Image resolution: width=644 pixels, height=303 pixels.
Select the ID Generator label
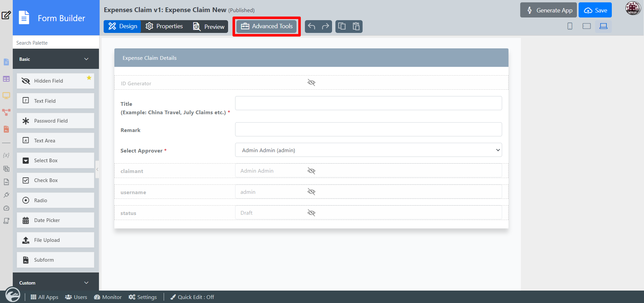[x=136, y=84]
